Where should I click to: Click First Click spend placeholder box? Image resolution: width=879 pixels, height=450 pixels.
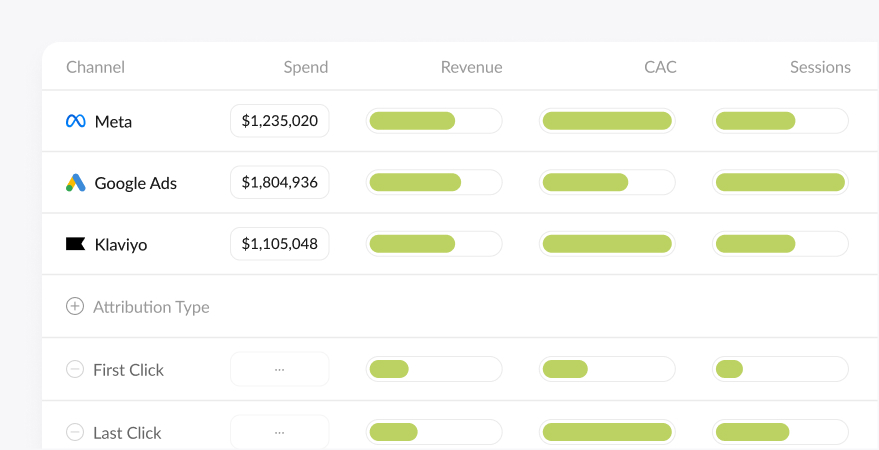[x=280, y=369]
